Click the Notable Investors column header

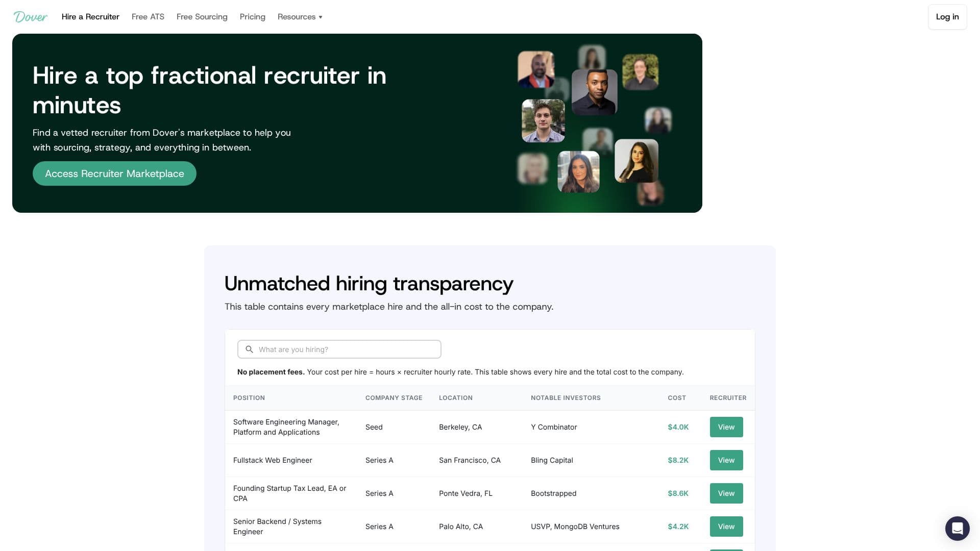(566, 398)
